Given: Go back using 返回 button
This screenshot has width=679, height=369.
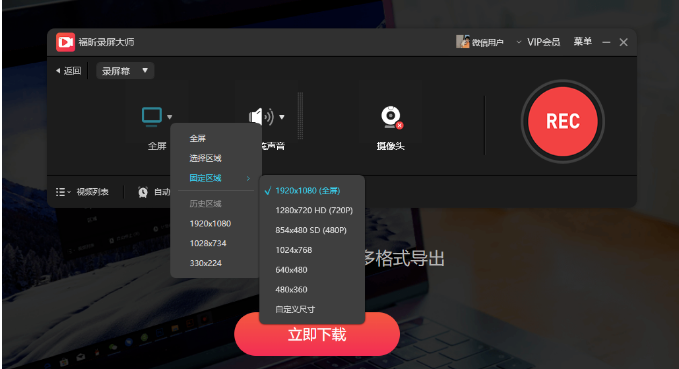Looking at the screenshot, I should coord(68,71).
